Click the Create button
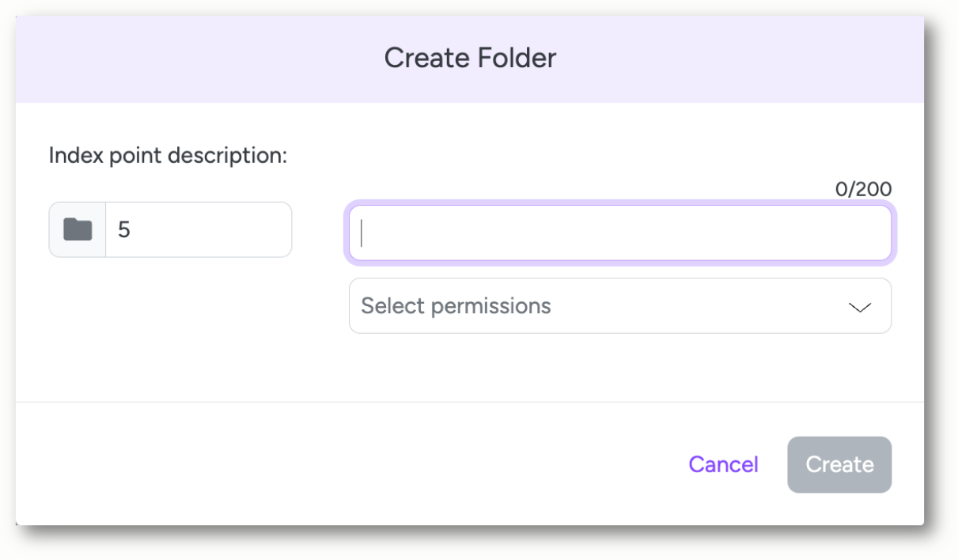 click(839, 464)
